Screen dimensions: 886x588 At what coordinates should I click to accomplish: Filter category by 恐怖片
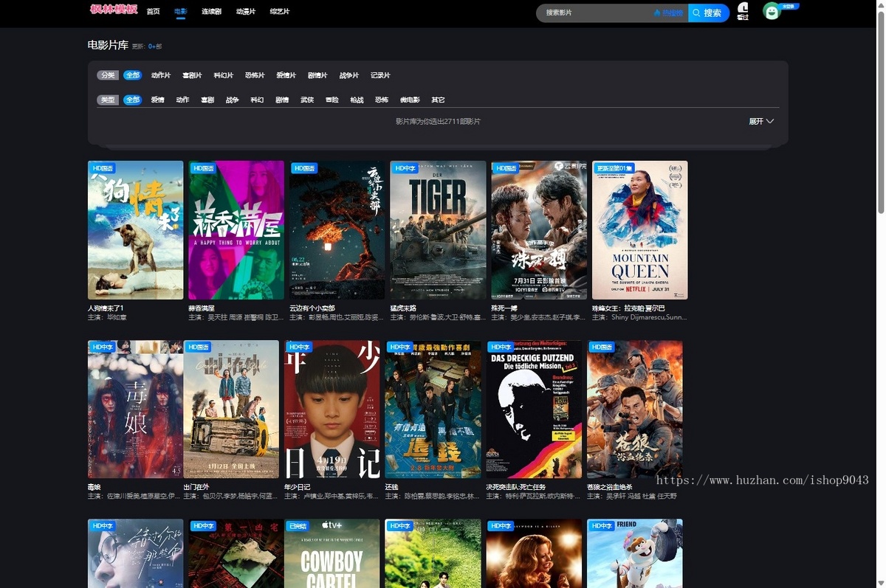255,75
